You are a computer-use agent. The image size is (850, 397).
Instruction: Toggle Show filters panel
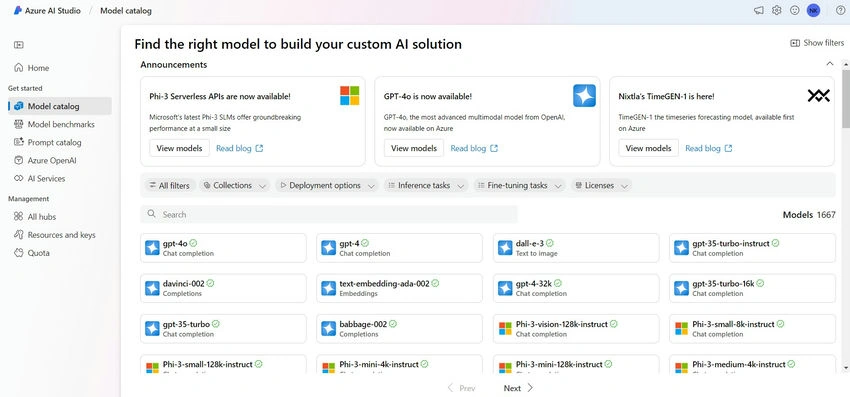(x=817, y=43)
